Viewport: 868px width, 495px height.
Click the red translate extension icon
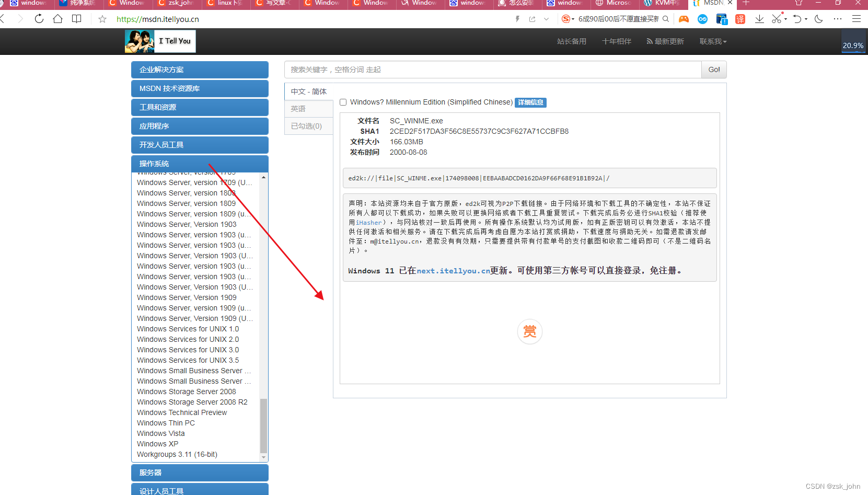740,19
